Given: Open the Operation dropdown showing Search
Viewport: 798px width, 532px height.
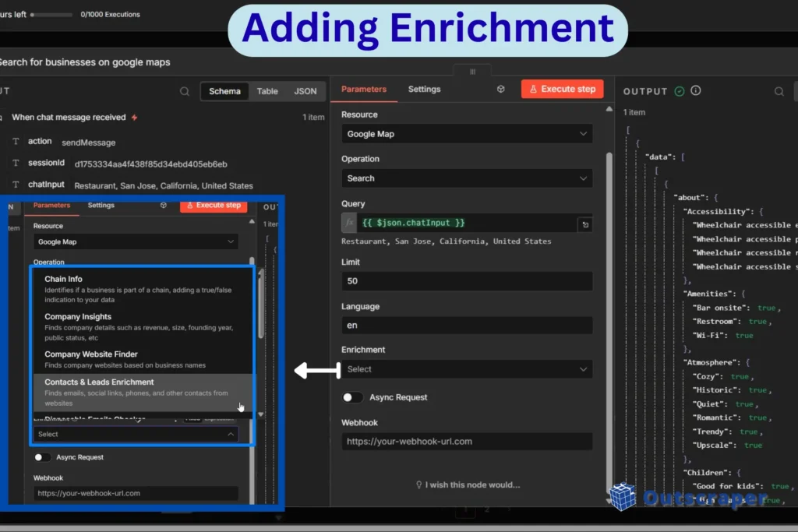Looking at the screenshot, I should click(466, 178).
